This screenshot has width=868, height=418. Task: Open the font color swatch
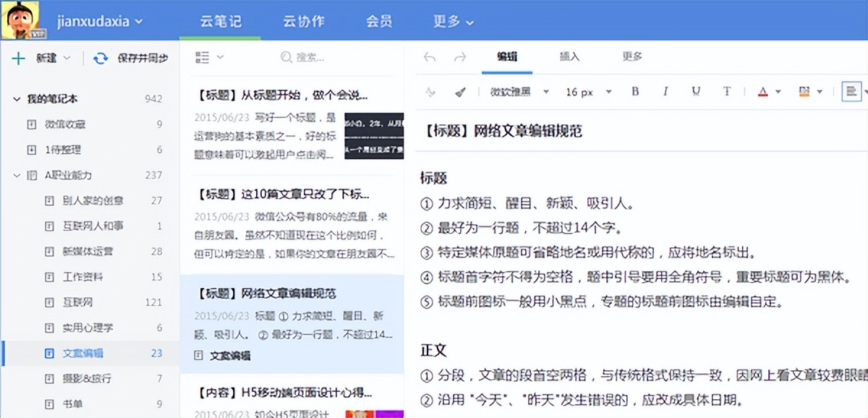765,92
